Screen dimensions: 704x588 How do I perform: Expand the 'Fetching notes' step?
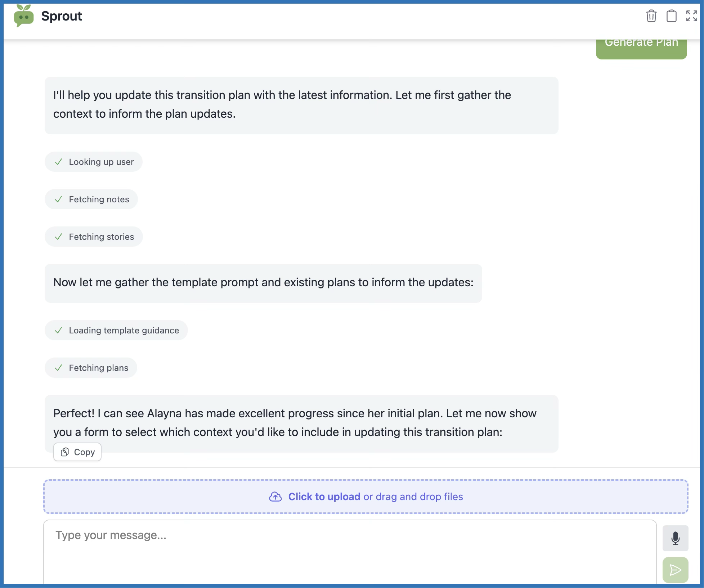(91, 199)
